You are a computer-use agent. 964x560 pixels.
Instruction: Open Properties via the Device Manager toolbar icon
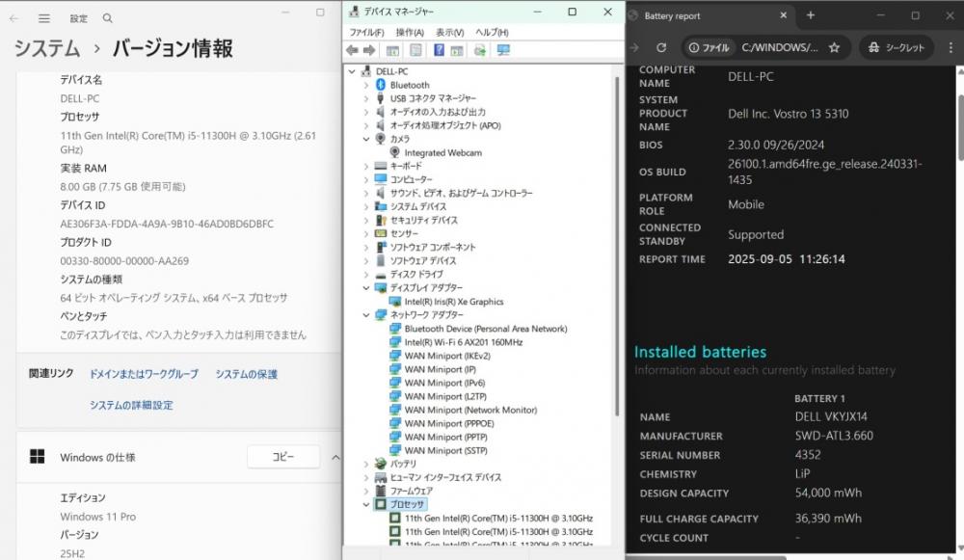(415, 50)
